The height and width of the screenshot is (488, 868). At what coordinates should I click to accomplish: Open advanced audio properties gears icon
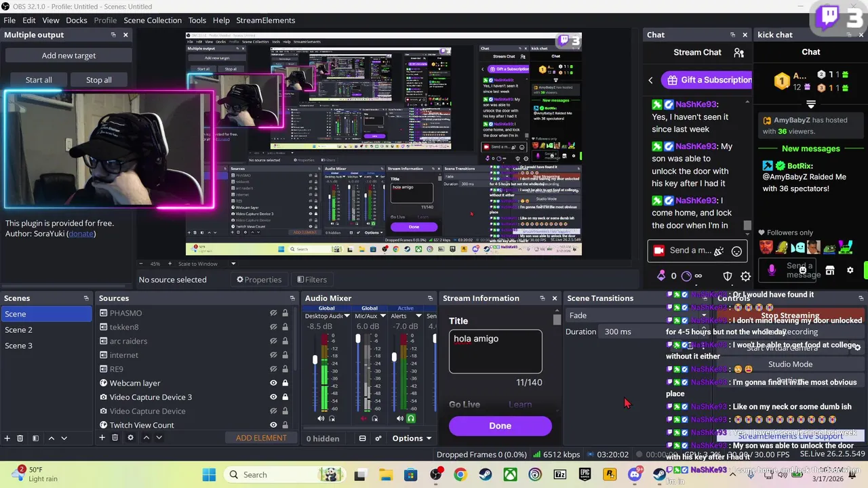[x=378, y=439]
